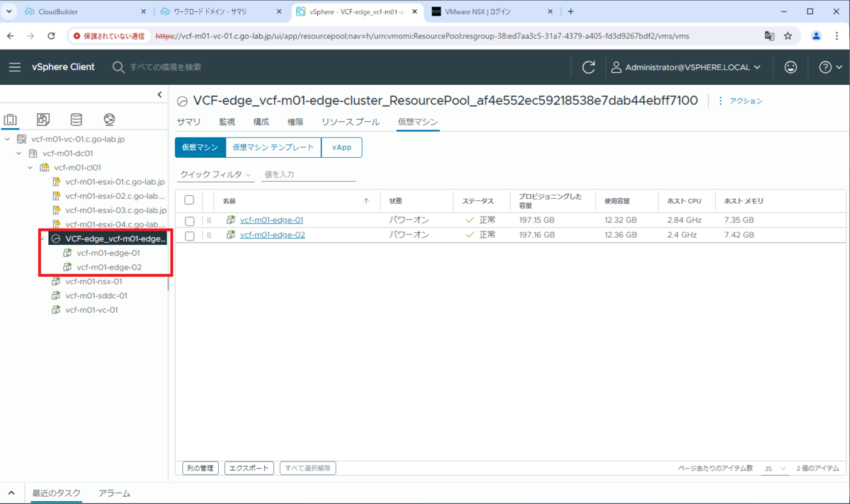Switch to VMs and Templates inventory view
The image size is (850, 504).
(43, 120)
